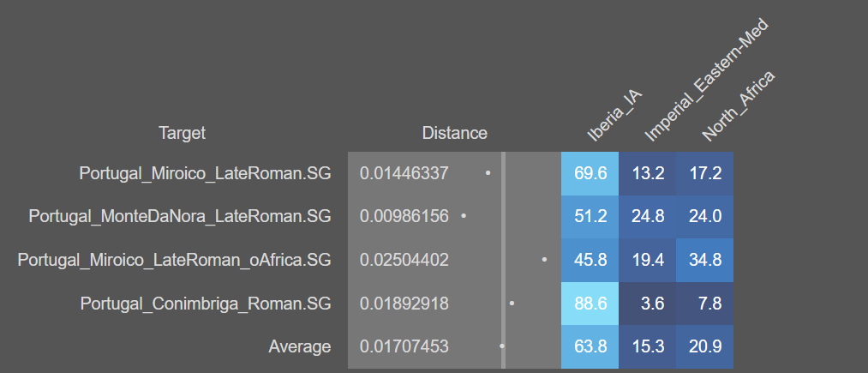Click the distance value 0.01446337
868x373 pixels.
click(x=404, y=173)
